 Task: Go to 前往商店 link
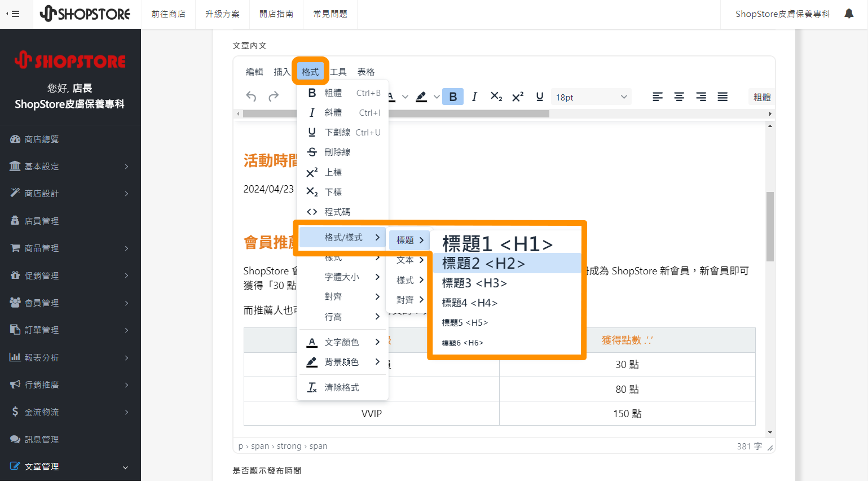(x=168, y=14)
